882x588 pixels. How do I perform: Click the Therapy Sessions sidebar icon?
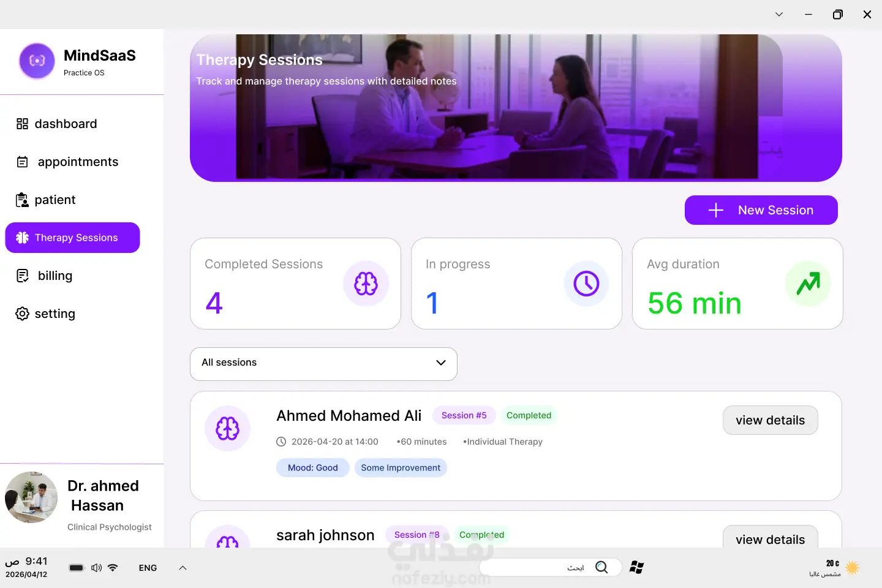(x=23, y=238)
